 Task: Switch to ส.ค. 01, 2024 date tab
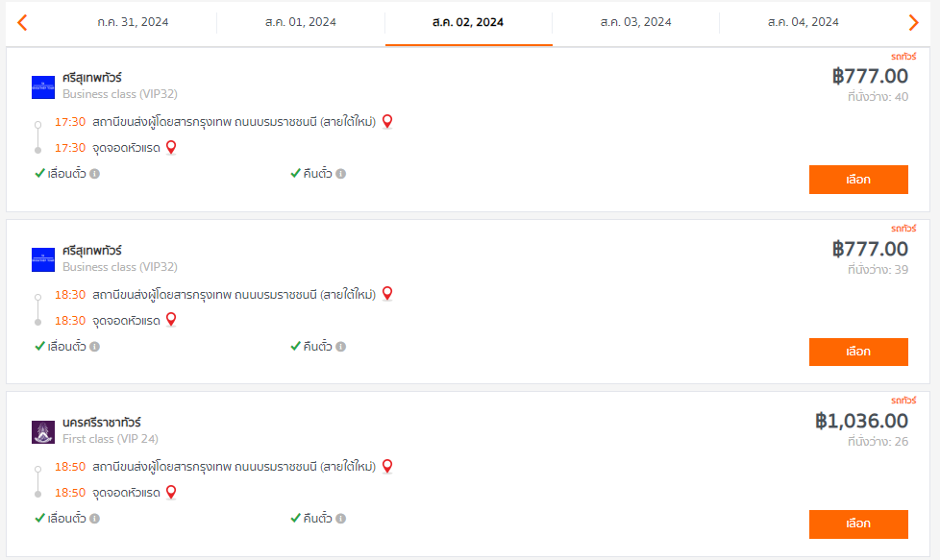pos(300,22)
